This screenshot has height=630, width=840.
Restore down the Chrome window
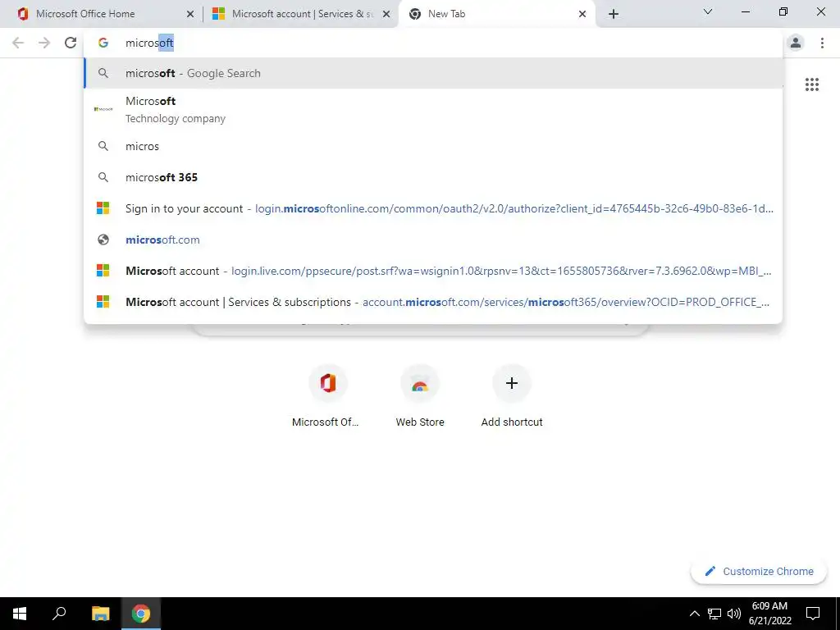coord(783,11)
